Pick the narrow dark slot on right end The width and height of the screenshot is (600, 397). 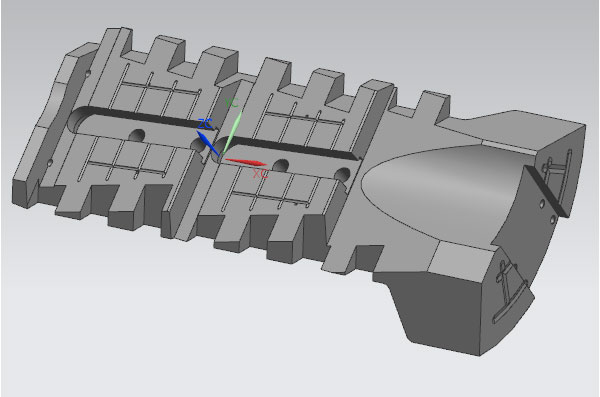coord(546,191)
